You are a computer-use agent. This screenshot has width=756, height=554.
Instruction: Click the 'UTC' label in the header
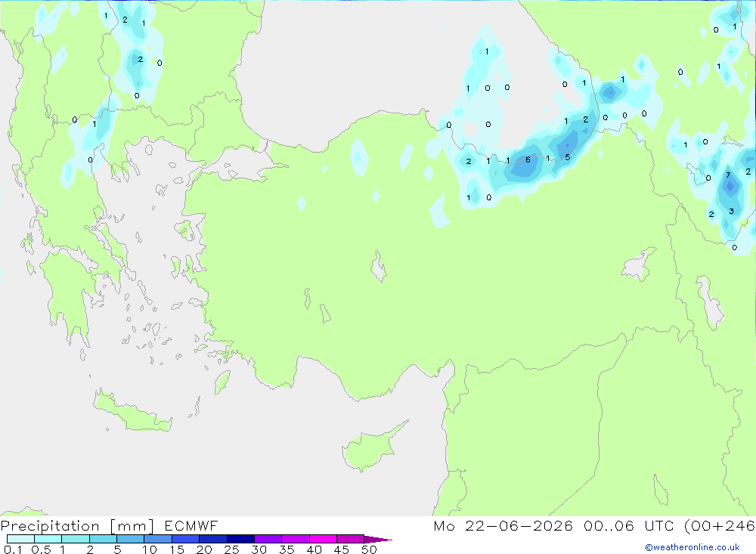tap(659, 526)
